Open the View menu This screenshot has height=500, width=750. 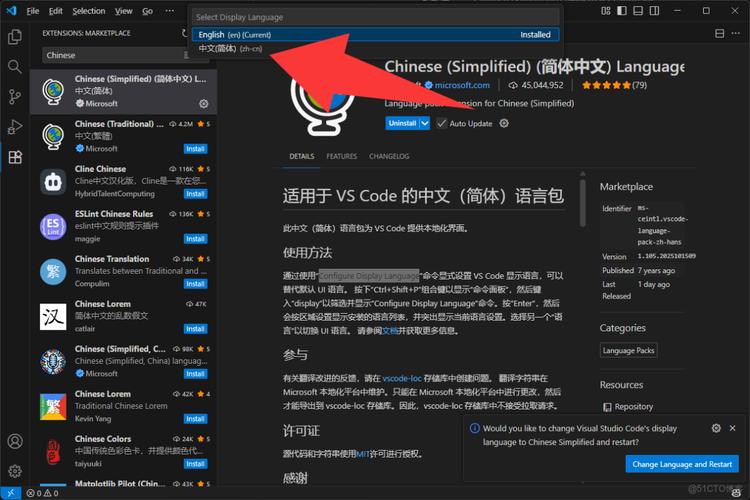click(123, 11)
